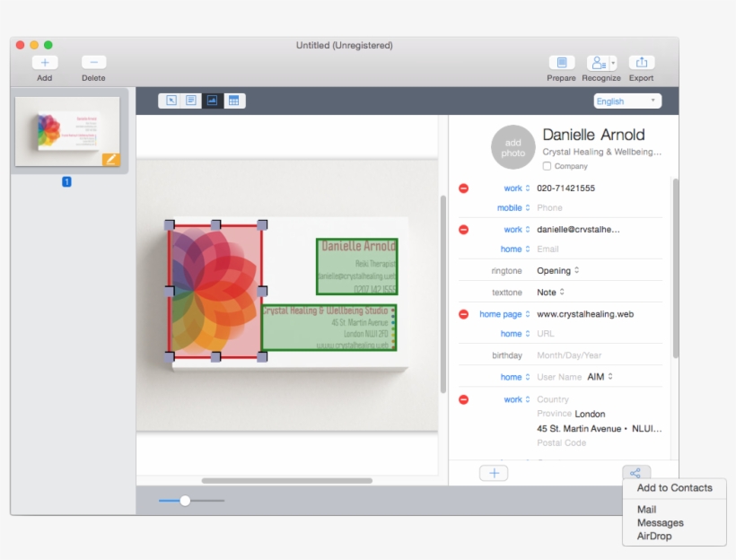
Task: Select the arrow selection mode icon
Action: point(171,101)
